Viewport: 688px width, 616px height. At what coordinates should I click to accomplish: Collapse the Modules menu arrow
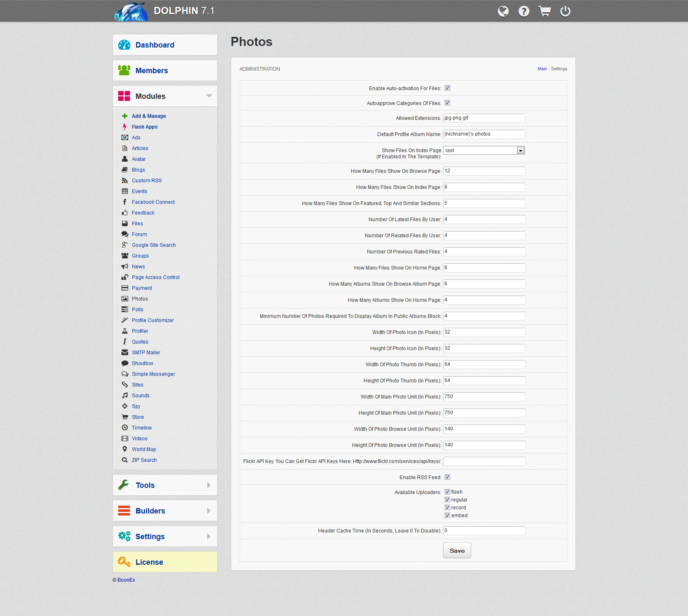tap(209, 96)
